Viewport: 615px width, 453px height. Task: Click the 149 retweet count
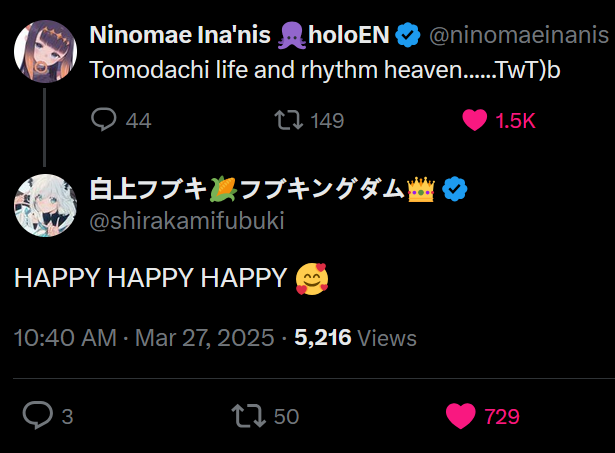(x=327, y=120)
